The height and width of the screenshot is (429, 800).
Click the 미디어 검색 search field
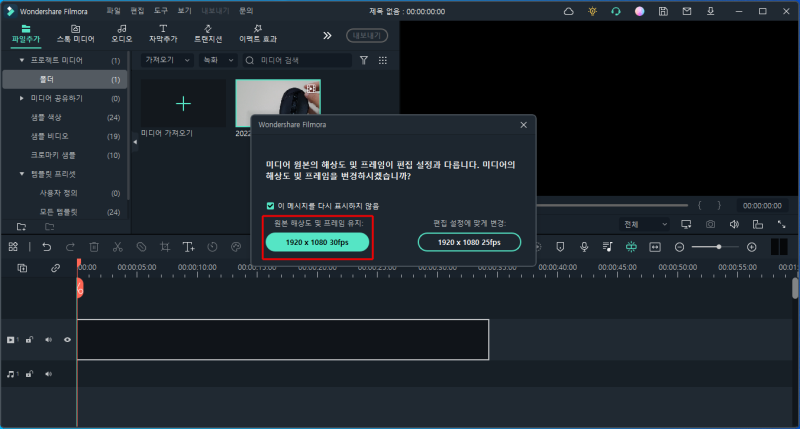pos(297,60)
